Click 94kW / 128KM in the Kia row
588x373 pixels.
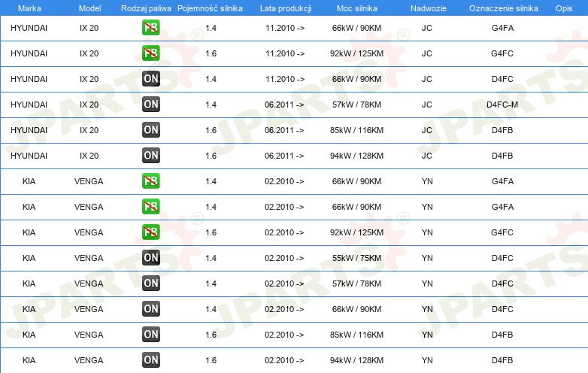click(x=356, y=360)
